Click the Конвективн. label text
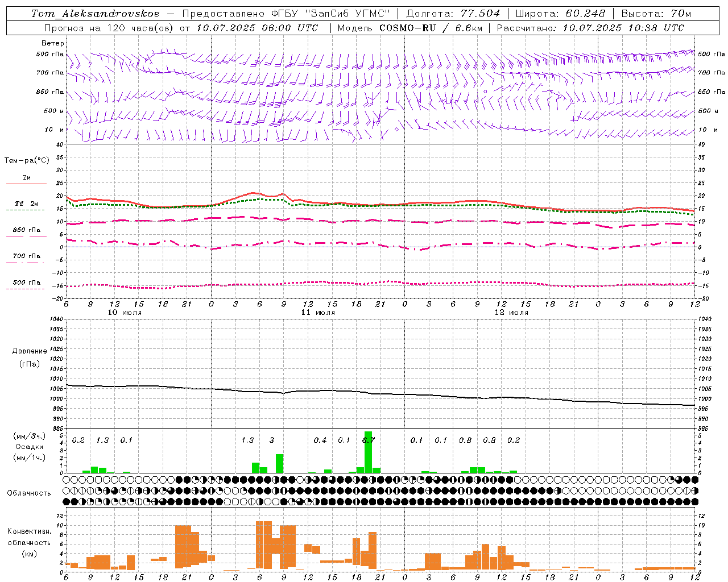The height and width of the screenshot is (582, 728). (x=29, y=531)
